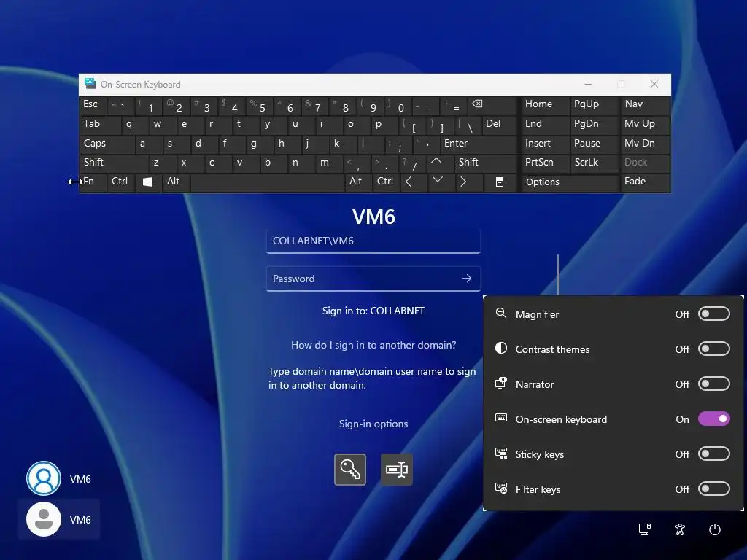
Task: Turn on the Narrator switch
Action: pyautogui.click(x=713, y=384)
